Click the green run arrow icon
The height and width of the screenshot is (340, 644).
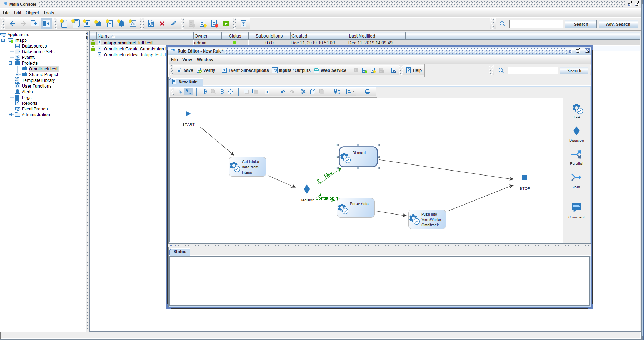click(x=226, y=24)
